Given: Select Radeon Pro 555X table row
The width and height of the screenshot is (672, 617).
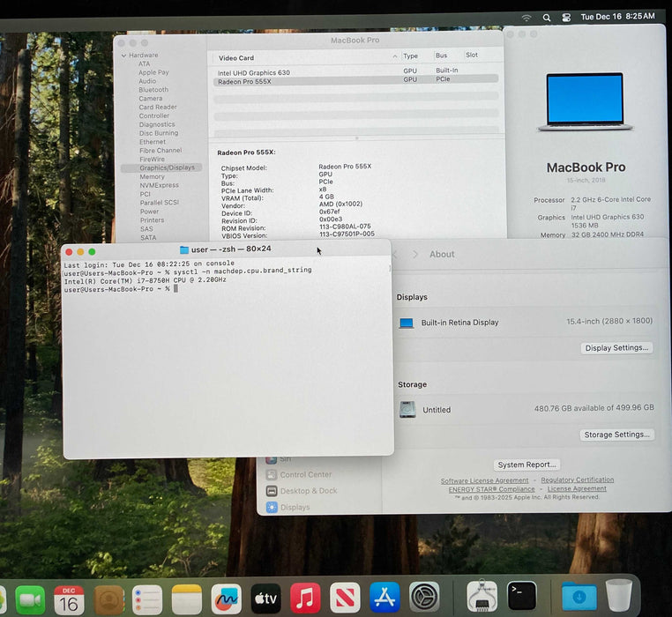Looking at the screenshot, I should point(355,80).
